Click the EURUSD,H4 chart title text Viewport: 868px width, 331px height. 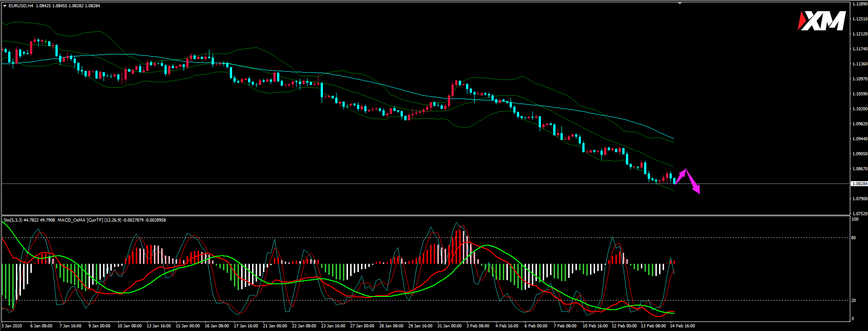[x=21, y=6]
